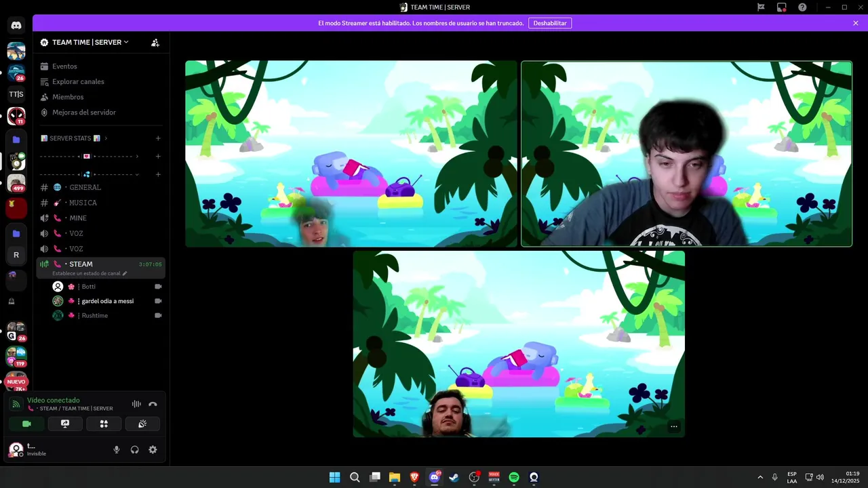Click camera icon beside Rushtime
This screenshot has height=488, width=868.
158,315
